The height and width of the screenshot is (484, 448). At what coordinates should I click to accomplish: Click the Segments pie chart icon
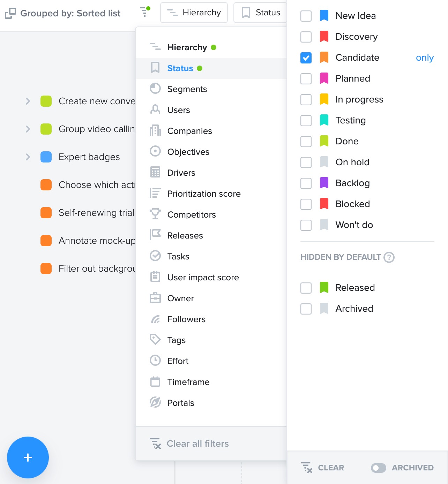click(155, 89)
